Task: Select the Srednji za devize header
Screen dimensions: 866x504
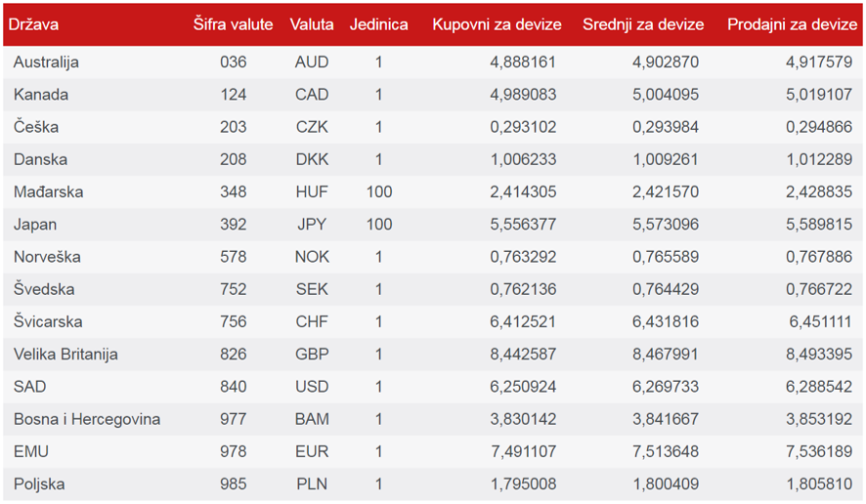Action: point(643,24)
